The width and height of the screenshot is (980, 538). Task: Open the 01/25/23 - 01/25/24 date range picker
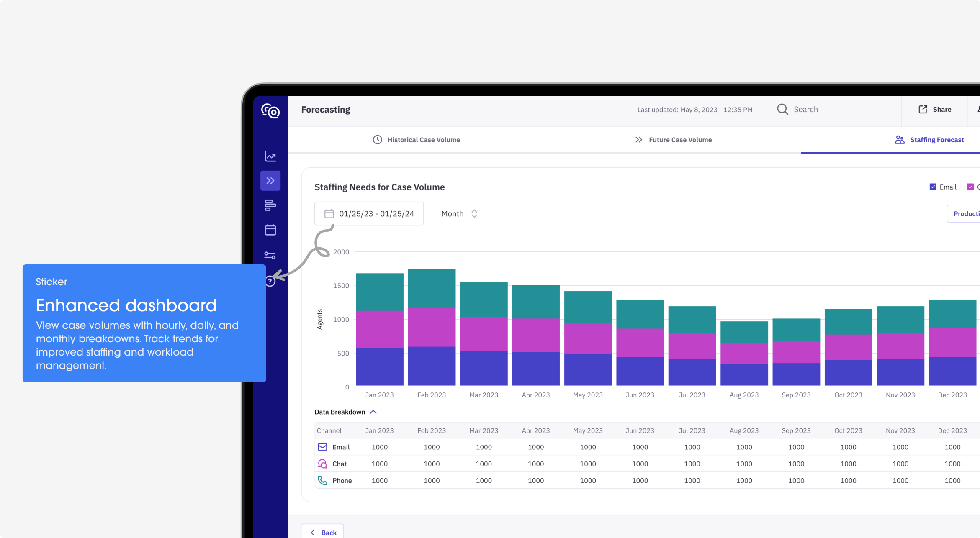pyautogui.click(x=369, y=214)
